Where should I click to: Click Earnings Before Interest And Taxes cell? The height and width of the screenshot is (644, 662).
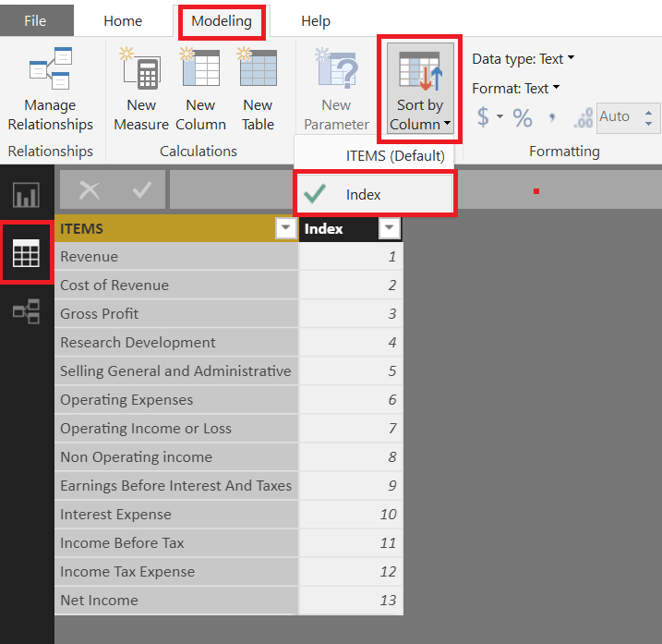pyautogui.click(x=176, y=486)
